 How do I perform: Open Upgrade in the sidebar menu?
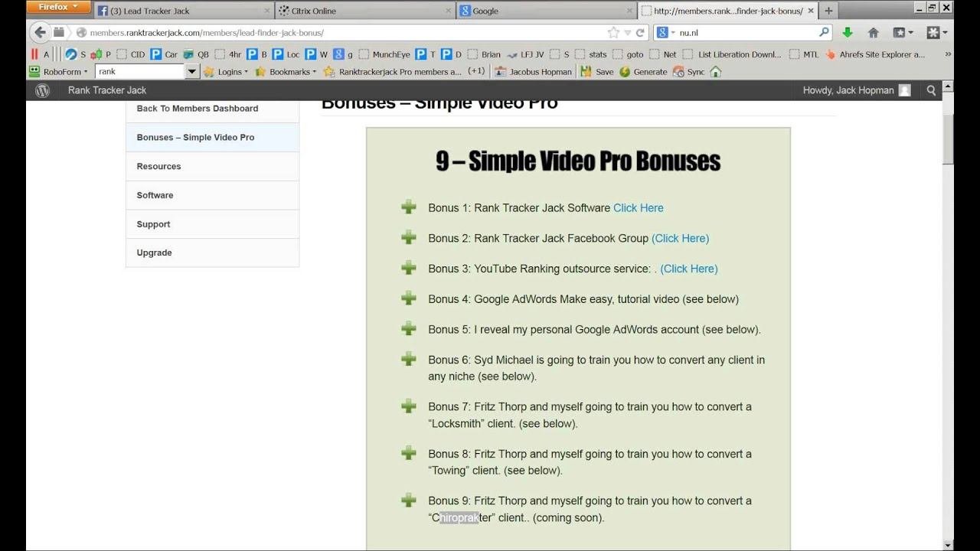[x=212, y=253]
